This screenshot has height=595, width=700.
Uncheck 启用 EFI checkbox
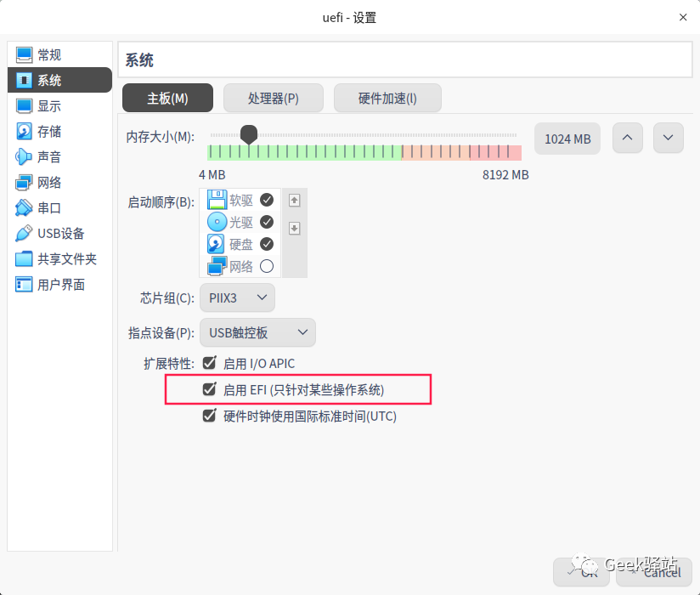tap(209, 389)
